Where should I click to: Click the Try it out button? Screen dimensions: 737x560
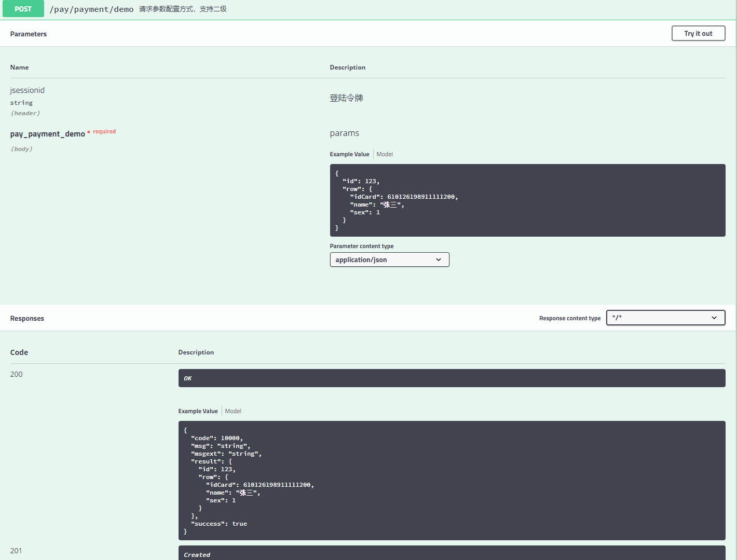698,33
